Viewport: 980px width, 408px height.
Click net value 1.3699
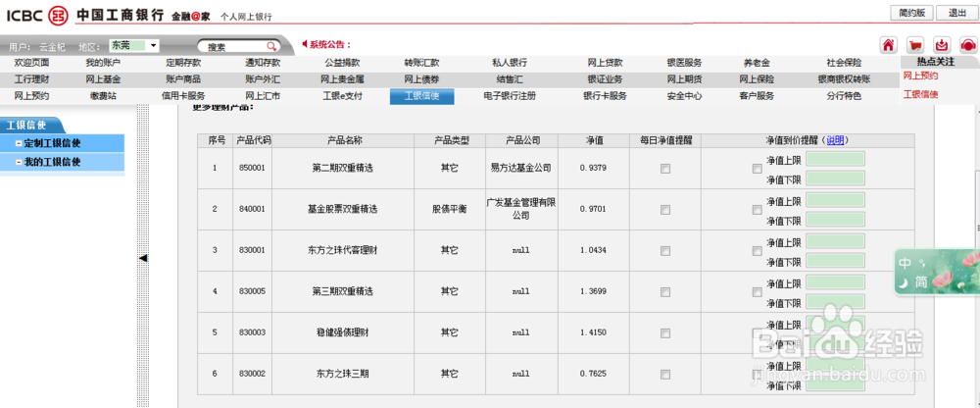tap(593, 291)
